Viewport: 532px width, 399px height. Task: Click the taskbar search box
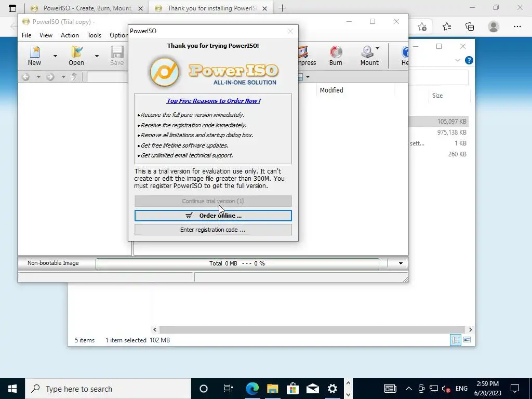tap(108, 389)
